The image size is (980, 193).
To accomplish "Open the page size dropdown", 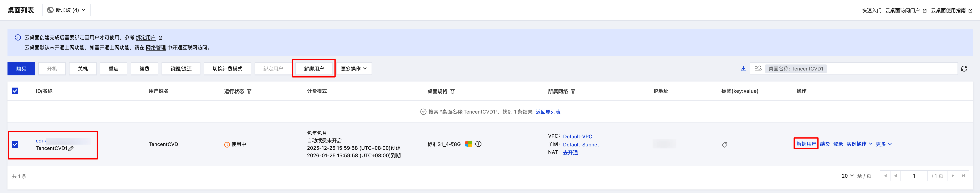I will (x=847, y=176).
